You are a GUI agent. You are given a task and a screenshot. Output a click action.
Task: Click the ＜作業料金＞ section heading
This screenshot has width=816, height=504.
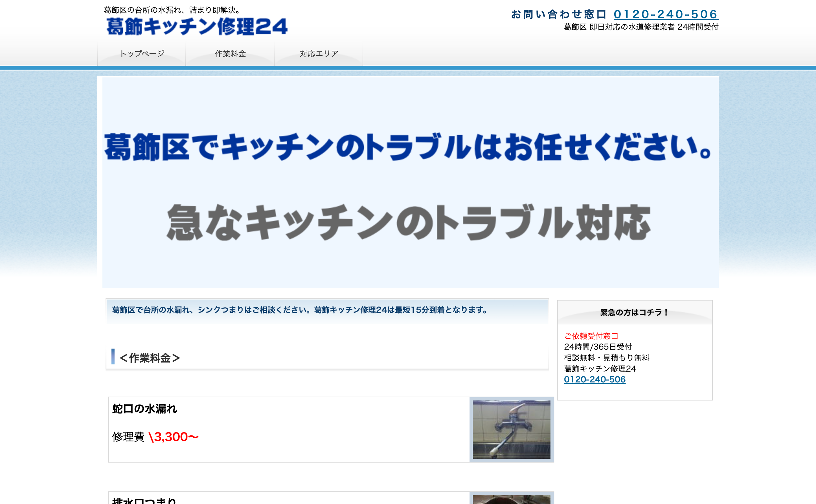[150, 358]
